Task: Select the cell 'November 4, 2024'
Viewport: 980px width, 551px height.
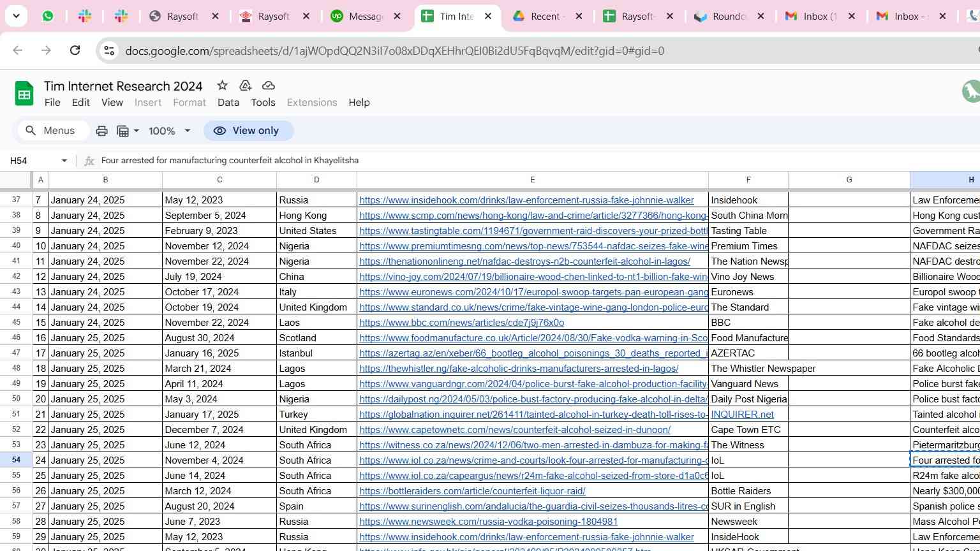Action: coord(219,460)
